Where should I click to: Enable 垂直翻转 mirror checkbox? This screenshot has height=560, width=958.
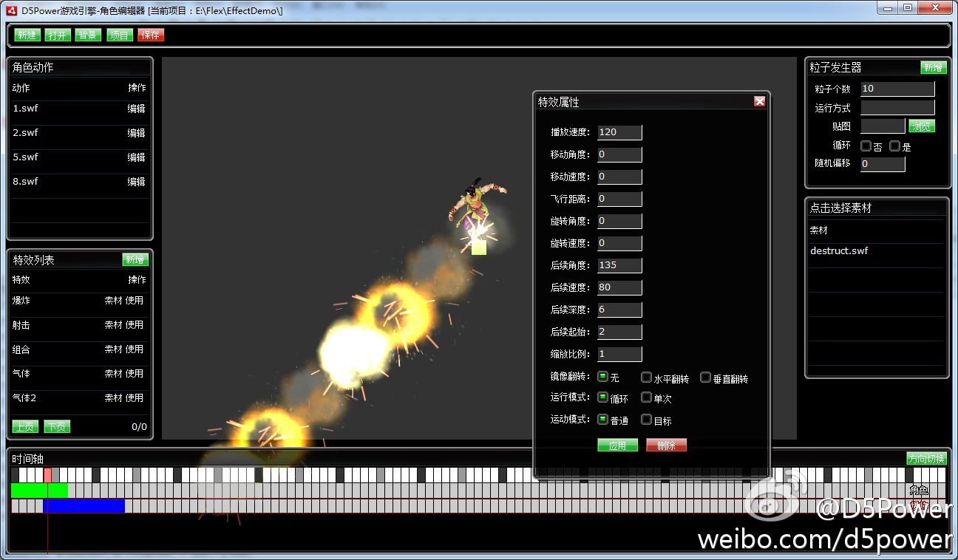705,378
